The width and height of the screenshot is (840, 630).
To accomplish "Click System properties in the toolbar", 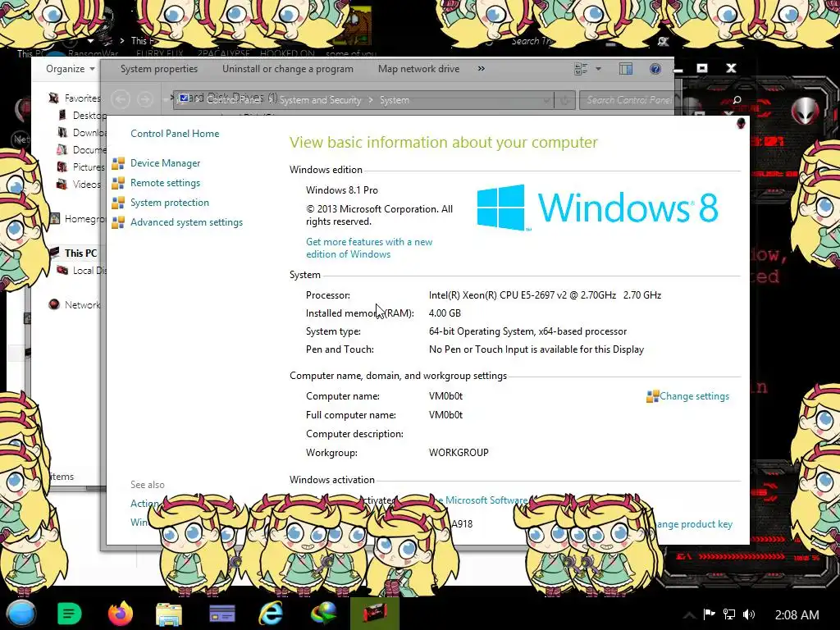I will 159,69.
